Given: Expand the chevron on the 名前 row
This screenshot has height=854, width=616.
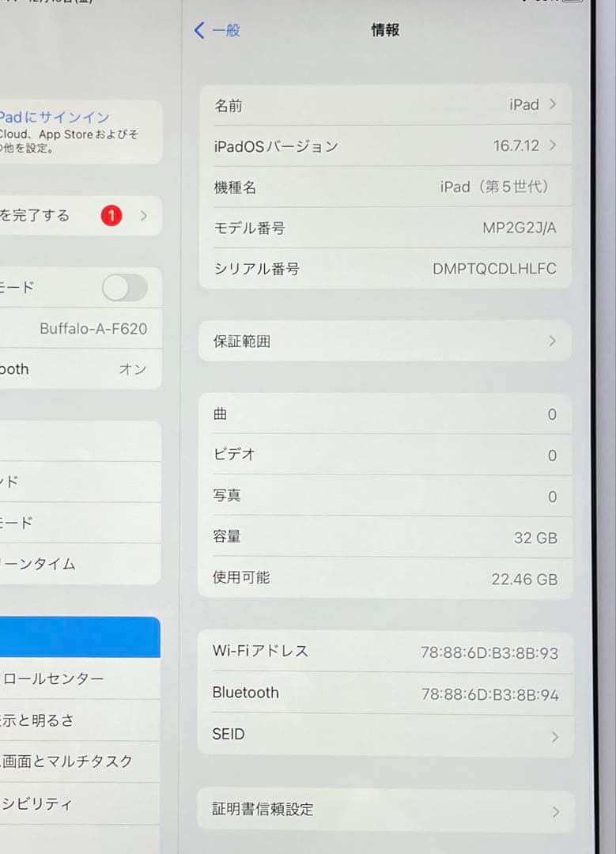Looking at the screenshot, I should click(553, 104).
